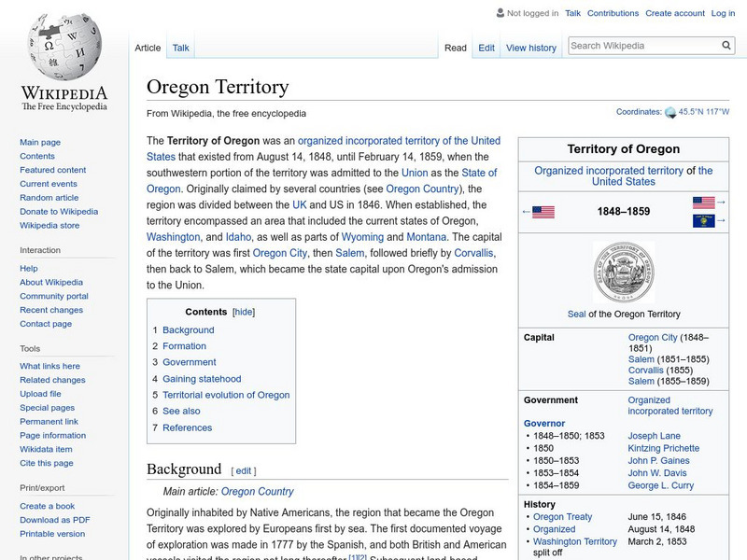Switch to the Talk tab

(x=180, y=48)
